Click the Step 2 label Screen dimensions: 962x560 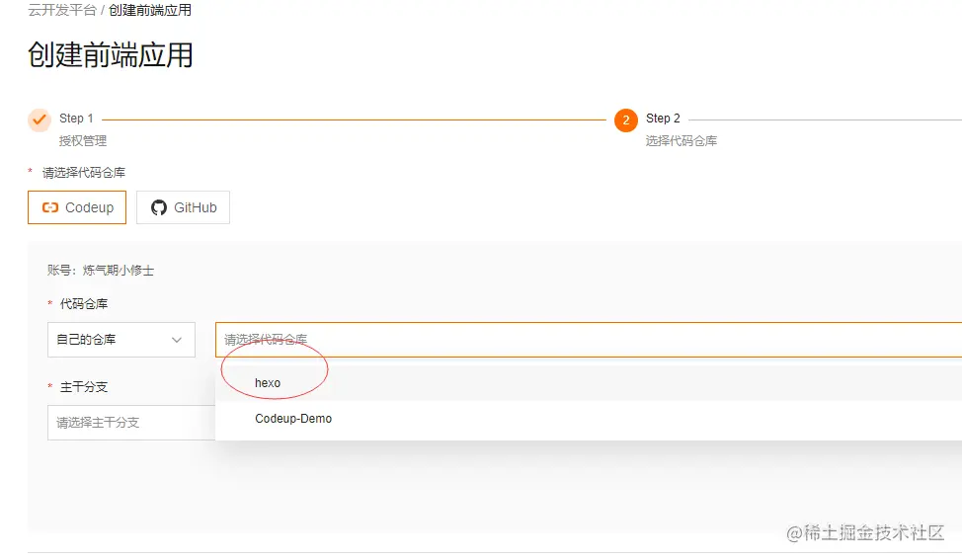pyautogui.click(x=663, y=118)
